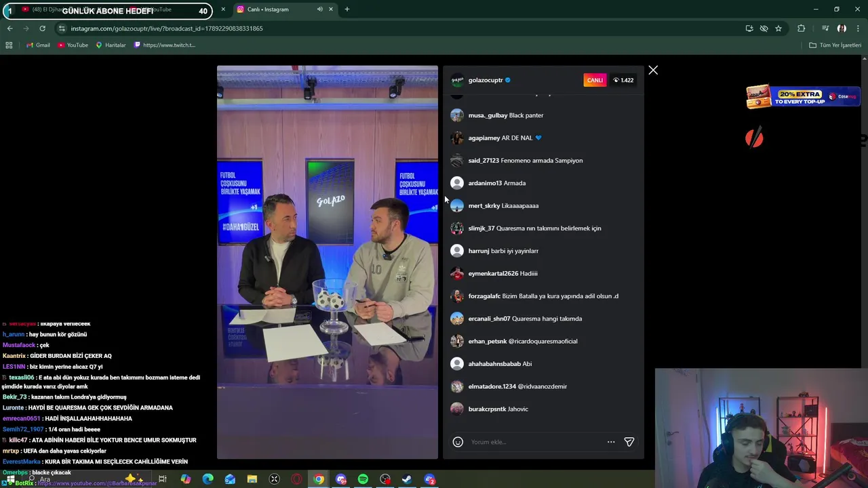The height and width of the screenshot is (488, 868).
Task: Click golazocuptr profile avatar in header
Action: [x=457, y=80]
